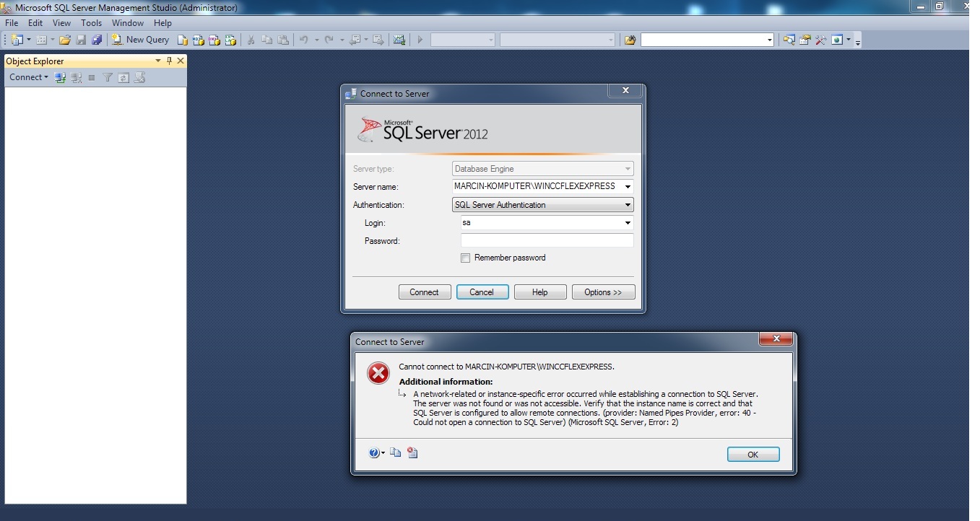Click the Database Engine Query icon

click(183, 40)
